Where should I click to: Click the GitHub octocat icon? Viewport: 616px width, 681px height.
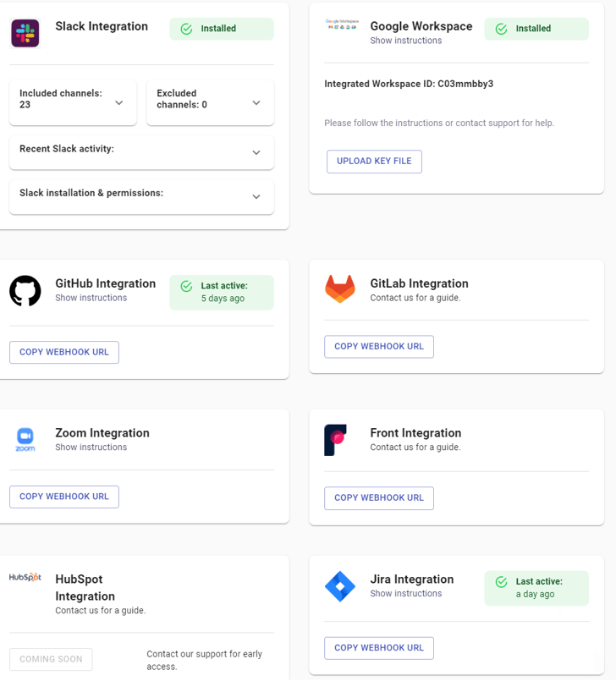tap(25, 290)
